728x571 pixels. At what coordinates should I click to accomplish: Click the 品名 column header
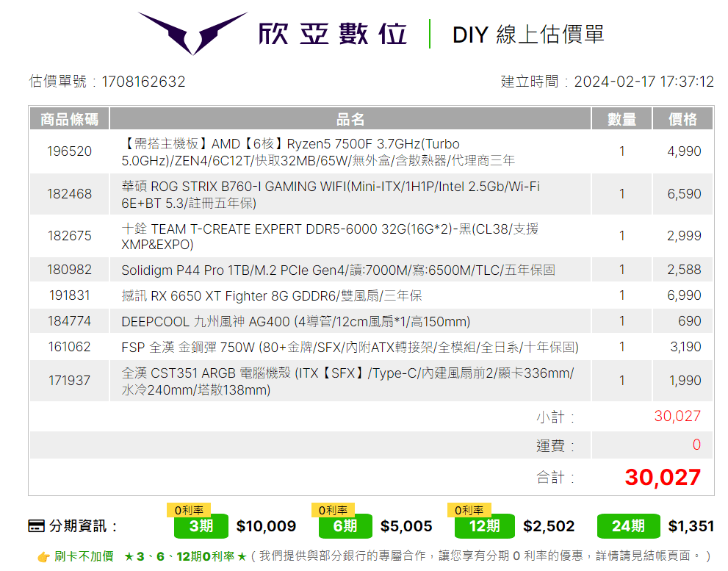click(350, 118)
